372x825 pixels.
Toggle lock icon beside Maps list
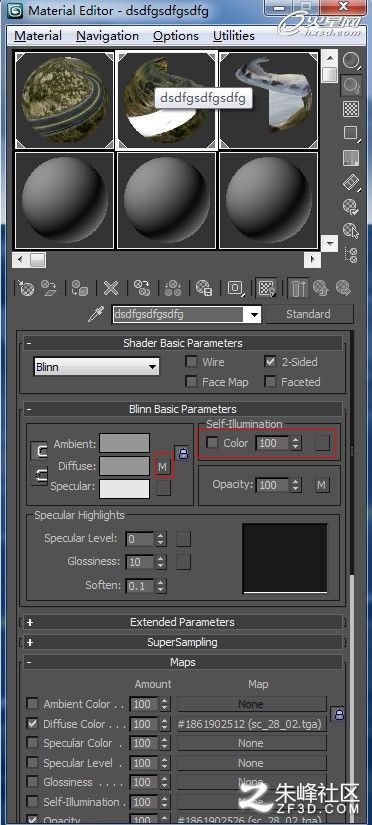339,713
